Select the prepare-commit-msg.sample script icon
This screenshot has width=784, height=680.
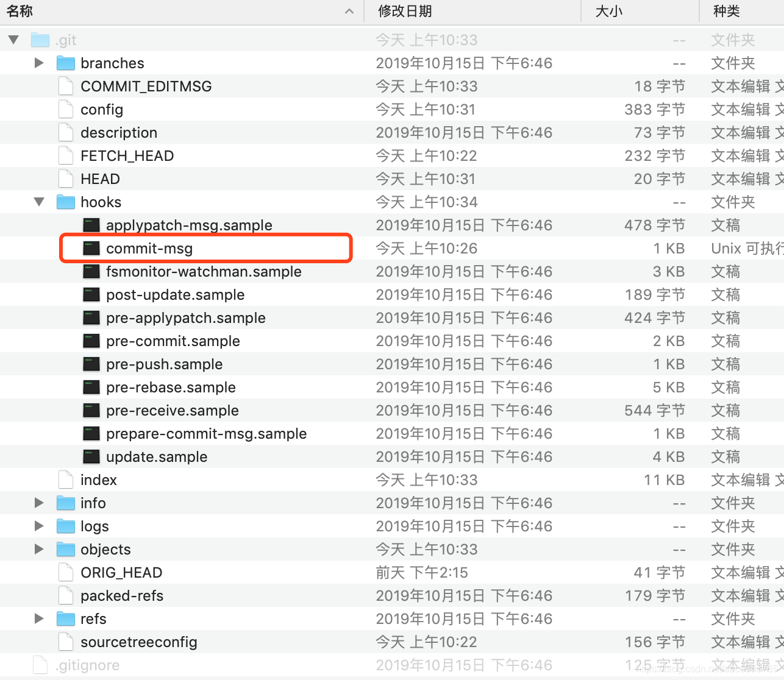[x=91, y=433]
